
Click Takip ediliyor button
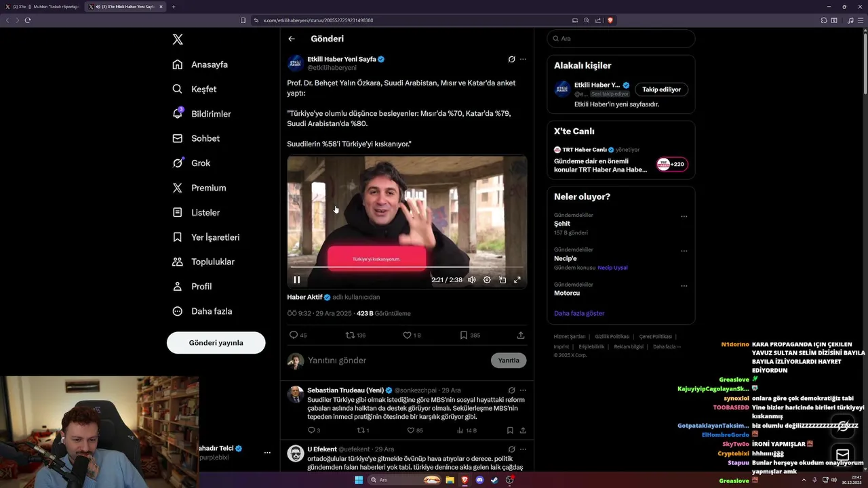[x=662, y=89]
